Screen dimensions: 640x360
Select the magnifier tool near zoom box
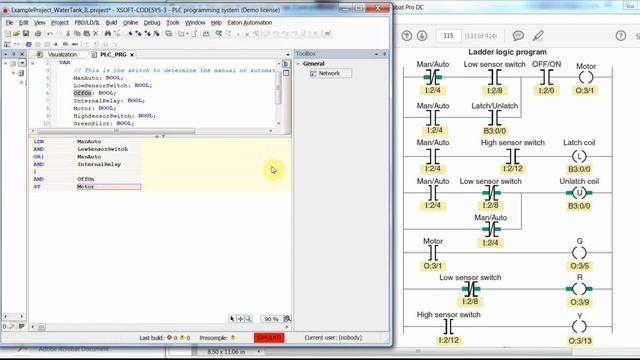pos(248,319)
